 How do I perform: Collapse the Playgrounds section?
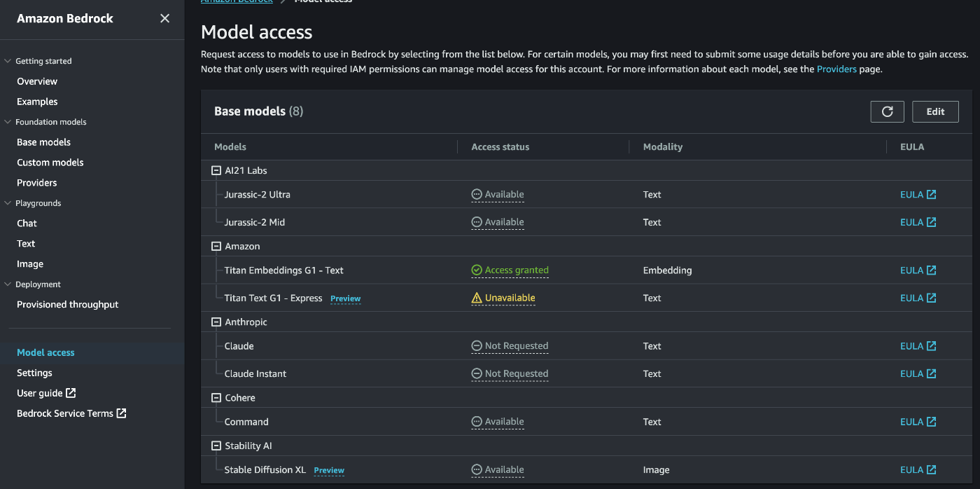8,203
